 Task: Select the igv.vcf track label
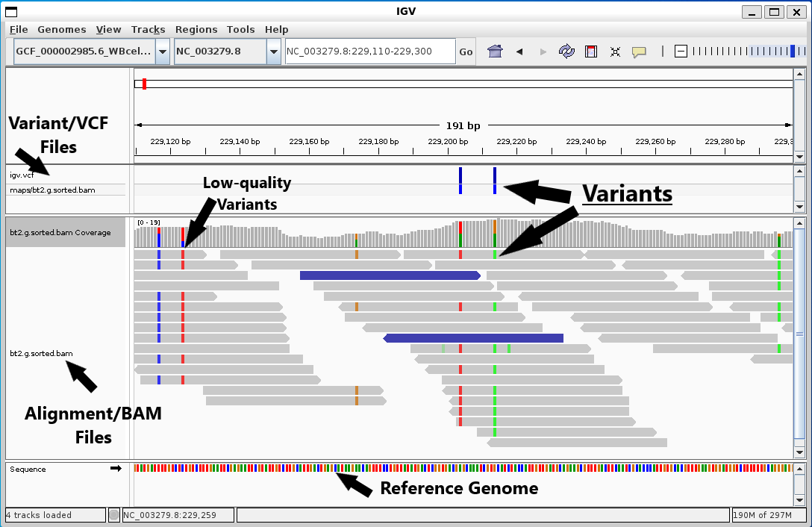point(22,177)
